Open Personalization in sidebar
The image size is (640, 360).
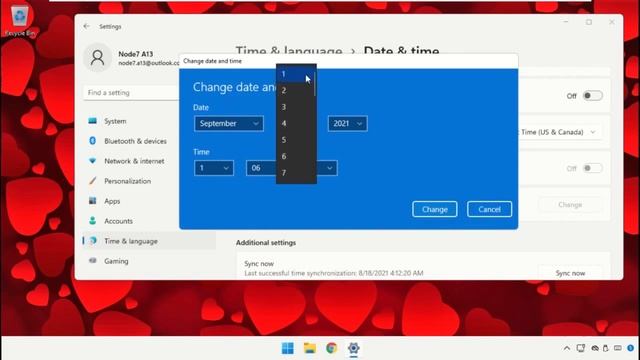(x=127, y=181)
